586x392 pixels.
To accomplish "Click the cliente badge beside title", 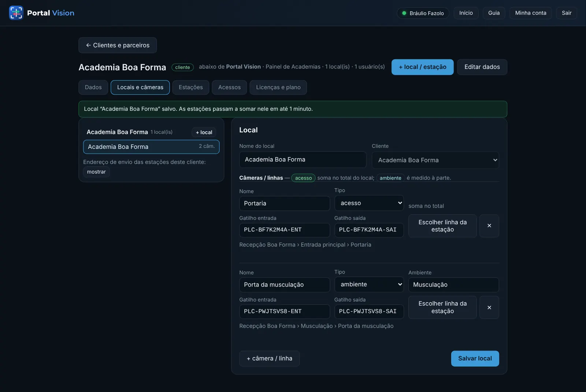I will pos(182,67).
